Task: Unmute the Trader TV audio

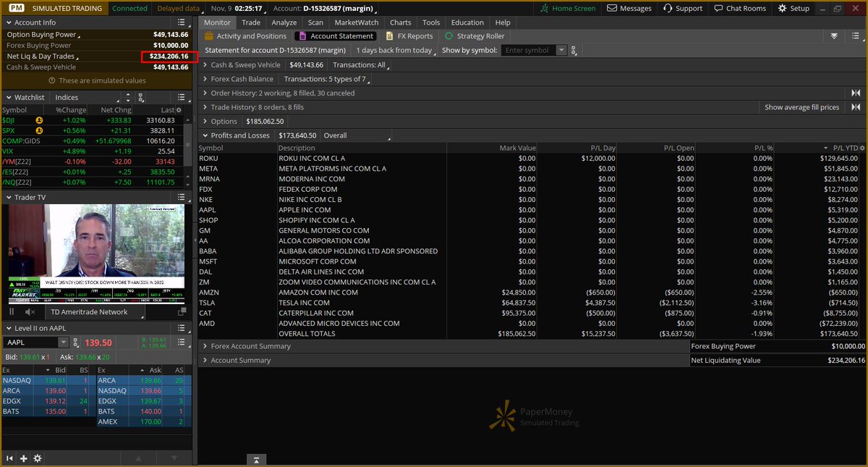Action: [x=30, y=311]
